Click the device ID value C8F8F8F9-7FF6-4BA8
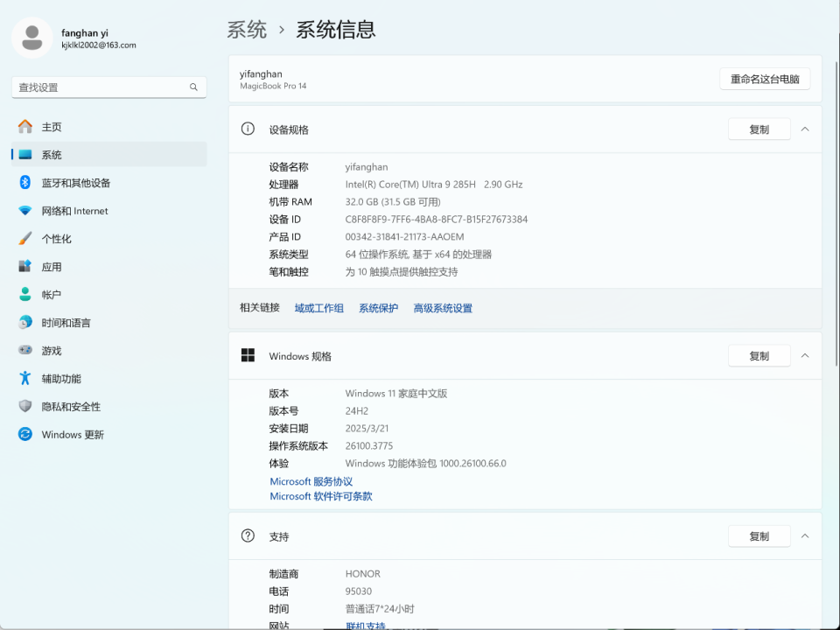 [x=436, y=219]
